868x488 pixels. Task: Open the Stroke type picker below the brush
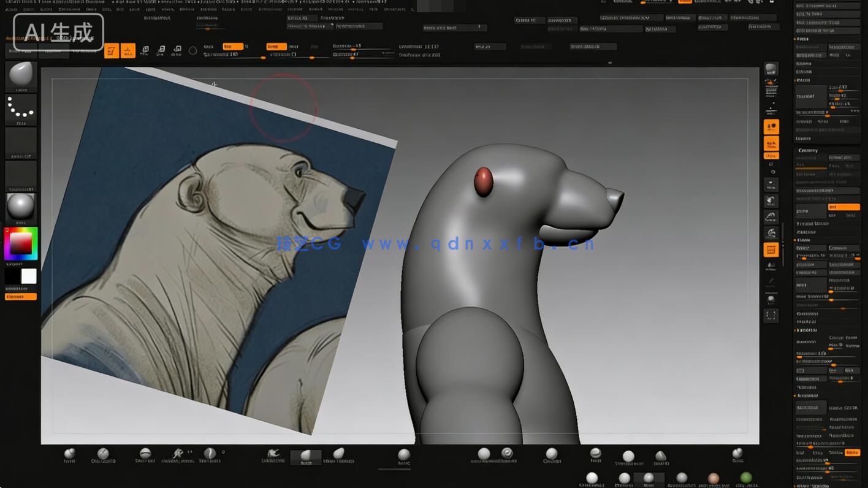coord(21,109)
